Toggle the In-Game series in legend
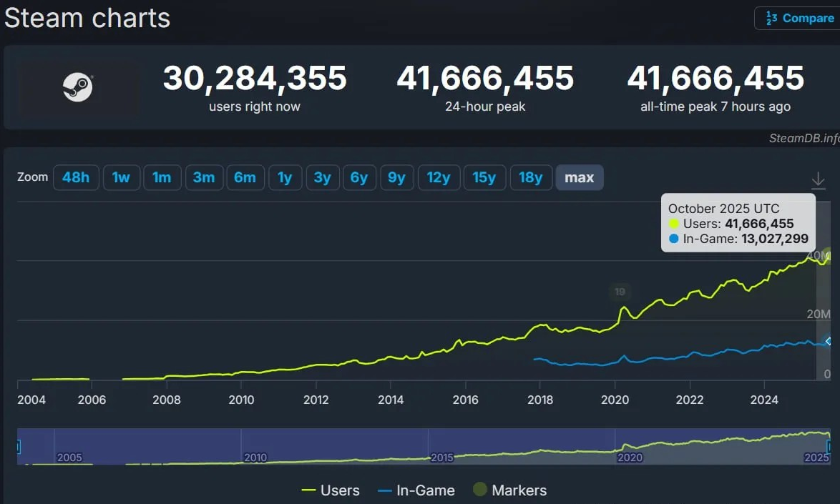 416,490
